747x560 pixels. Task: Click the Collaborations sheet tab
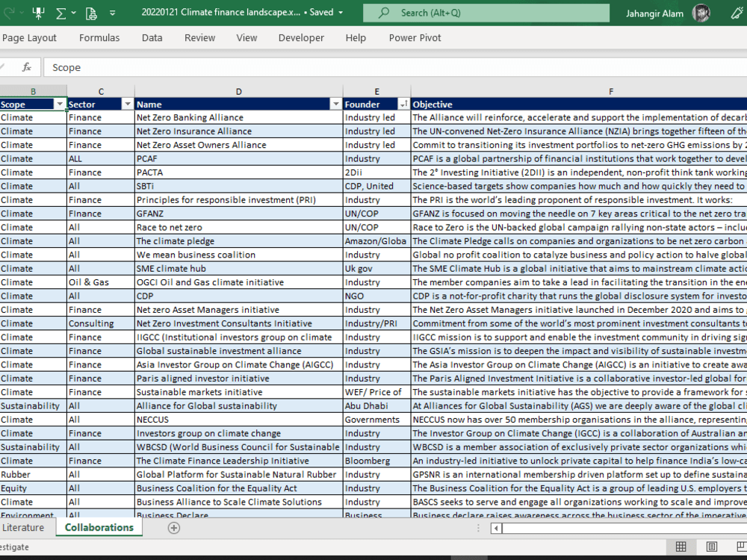99,528
